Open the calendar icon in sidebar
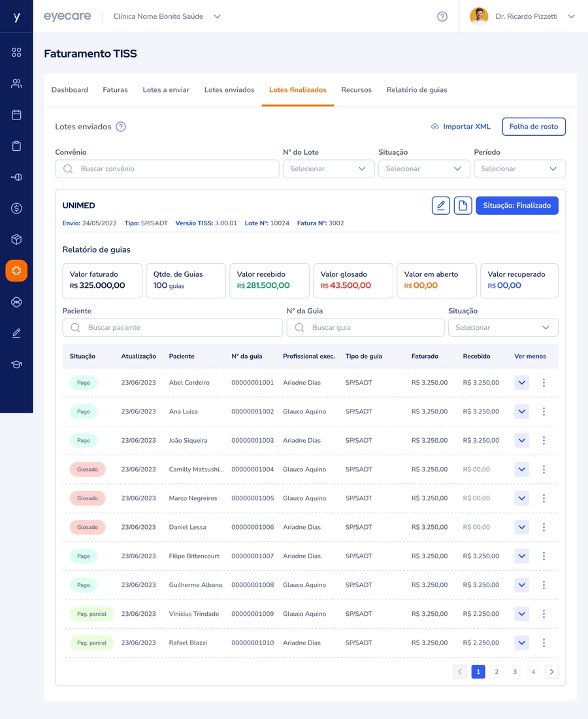588x719 pixels. (x=16, y=115)
